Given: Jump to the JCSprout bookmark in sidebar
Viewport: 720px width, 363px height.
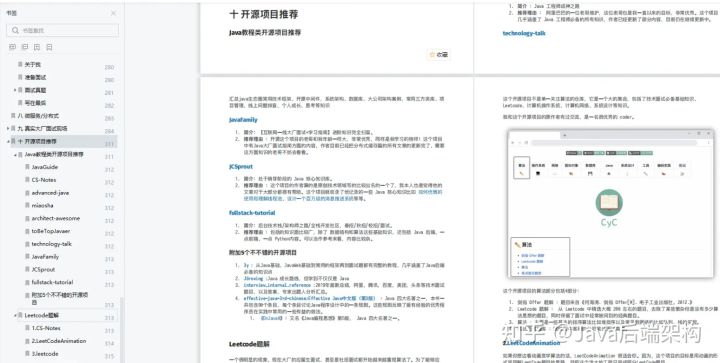Looking at the screenshot, I should pos(43,269).
